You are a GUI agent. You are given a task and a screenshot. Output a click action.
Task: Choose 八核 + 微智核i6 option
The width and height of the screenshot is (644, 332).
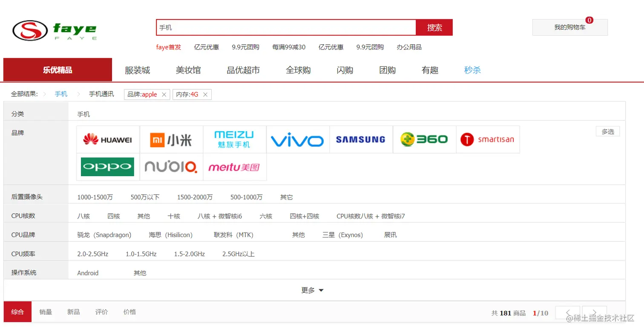coord(220,216)
